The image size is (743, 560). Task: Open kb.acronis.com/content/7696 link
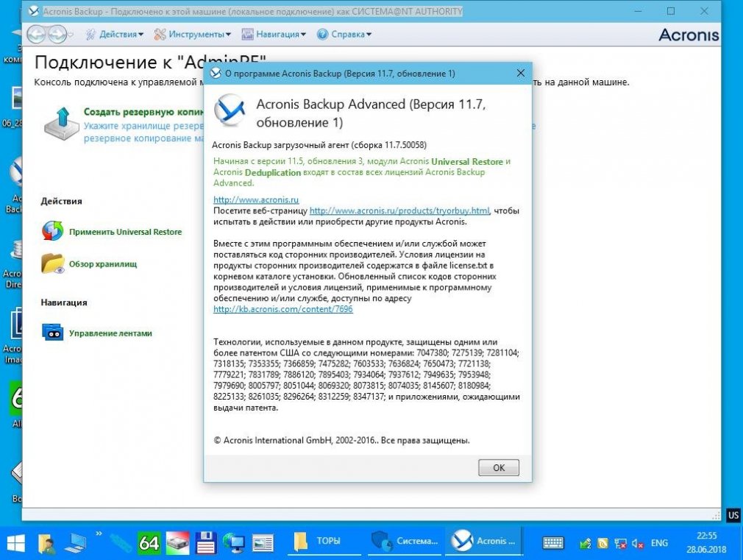tap(283, 309)
